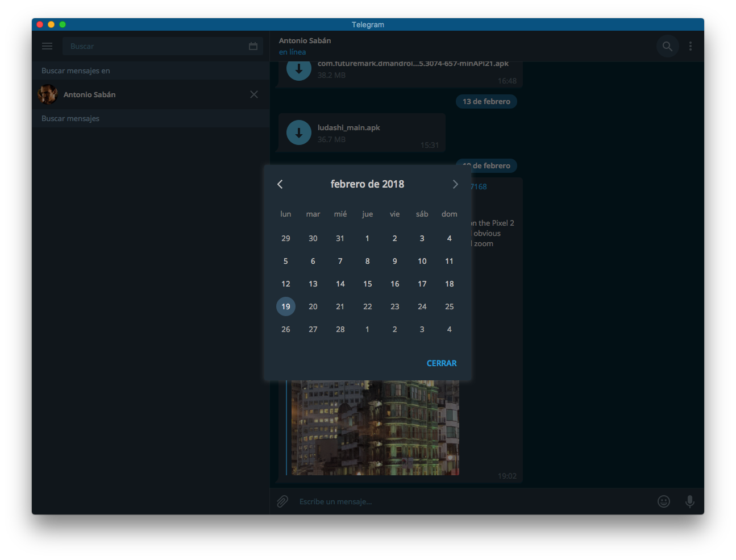Pick February 14 in the calendar
Screen dimensions: 736x560
(x=340, y=284)
